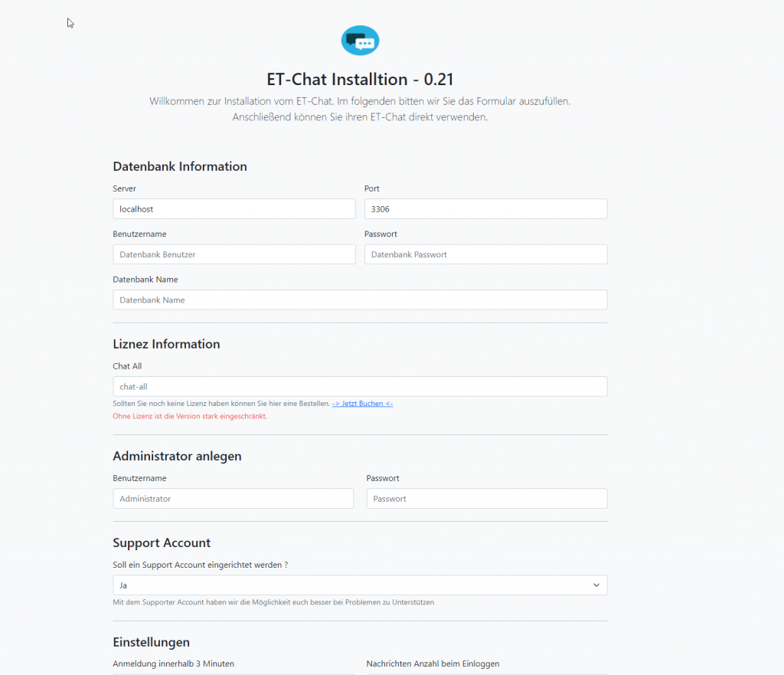This screenshot has width=784, height=675.
Task: Click the "Administrator anlegen" section heading
Action: tap(177, 456)
